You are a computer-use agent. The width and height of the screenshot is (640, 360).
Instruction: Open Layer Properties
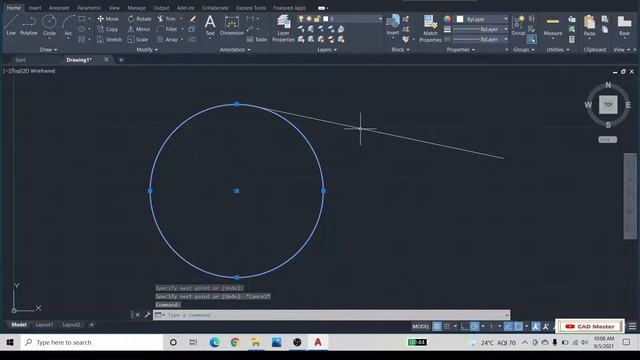click(x=283, y=29)
